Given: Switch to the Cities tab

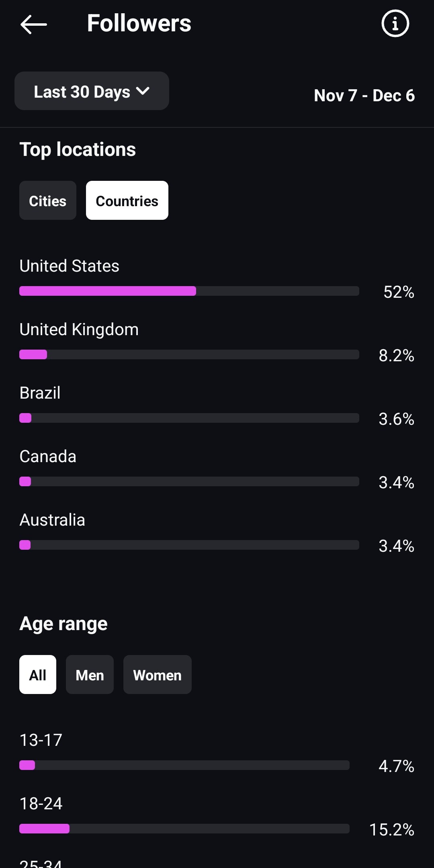Looking at the screenshot, I should point(48,201).
